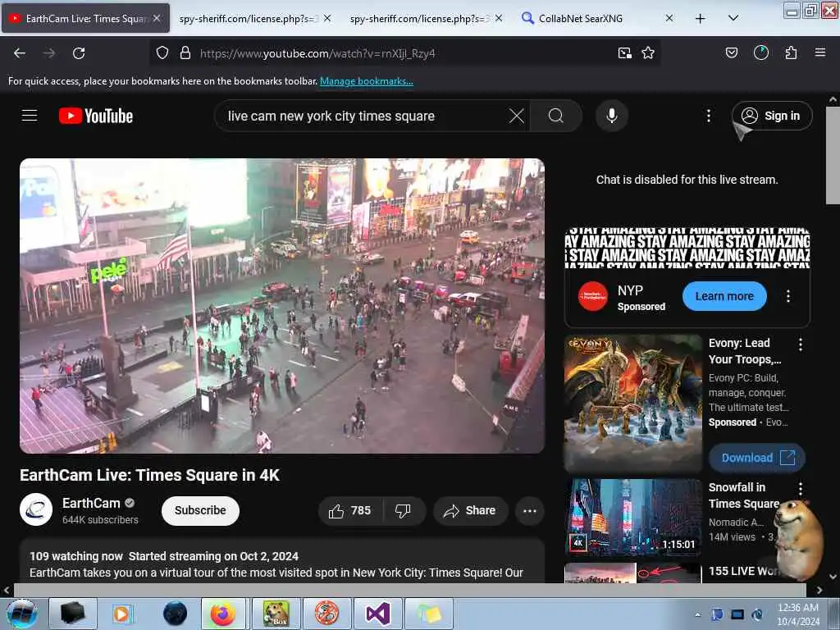The image size is (840, 630).
Task: Reload the current page
Action: 79,53
